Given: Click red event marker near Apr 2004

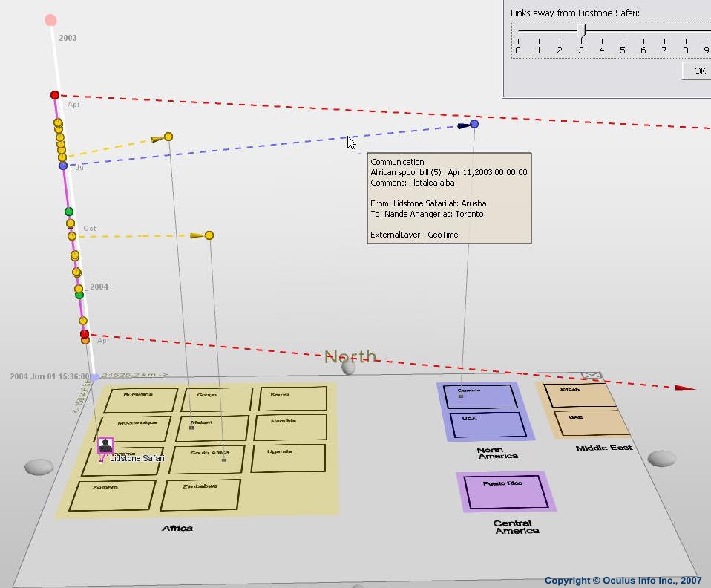Looking at the screenshot, I should [85, 335].
